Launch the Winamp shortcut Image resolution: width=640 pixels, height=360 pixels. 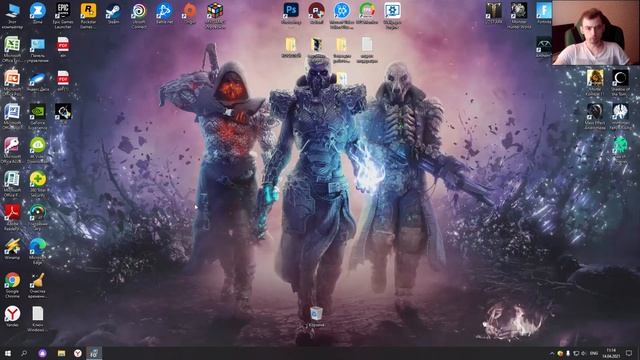(x=12, y=247)
